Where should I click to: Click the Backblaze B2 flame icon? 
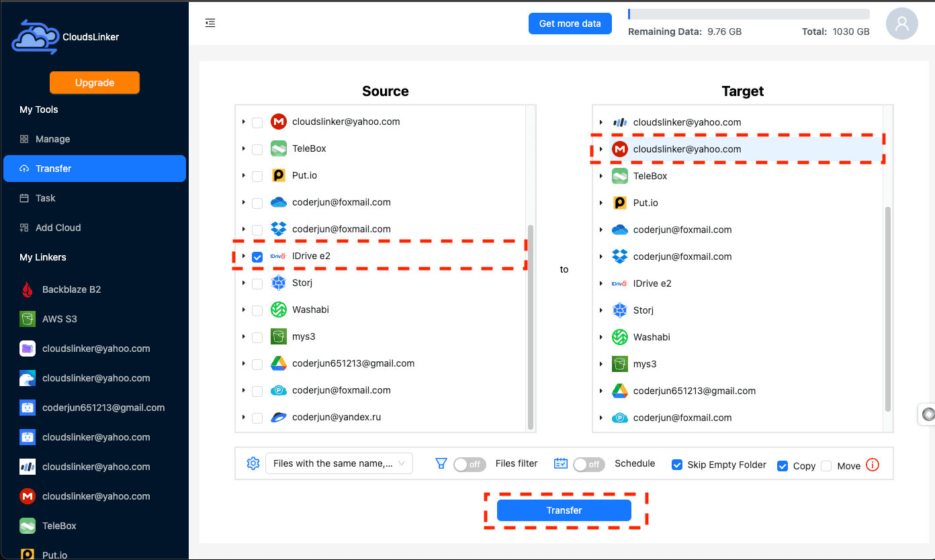pyautogui.click(x=28, y=289)
